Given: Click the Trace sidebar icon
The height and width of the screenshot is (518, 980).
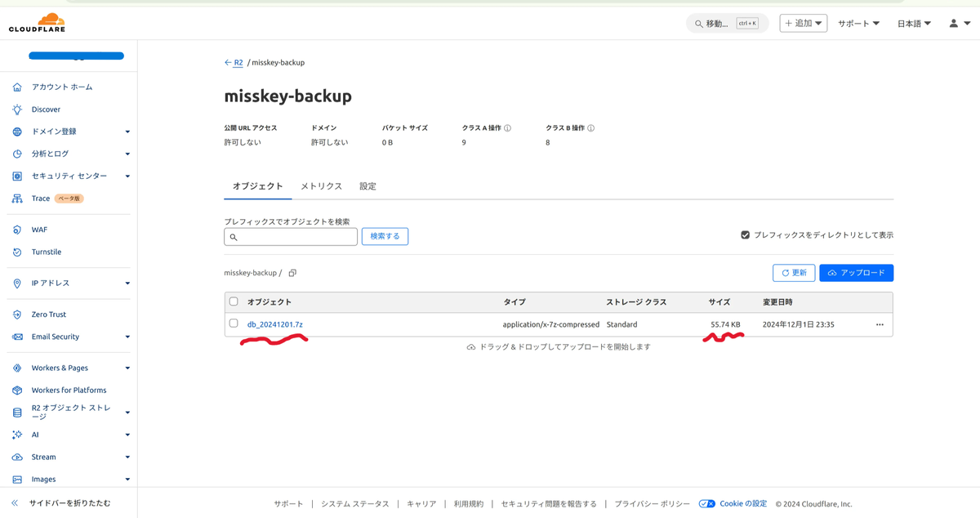Looking at the screenshot, I should (x=17, y=199).
